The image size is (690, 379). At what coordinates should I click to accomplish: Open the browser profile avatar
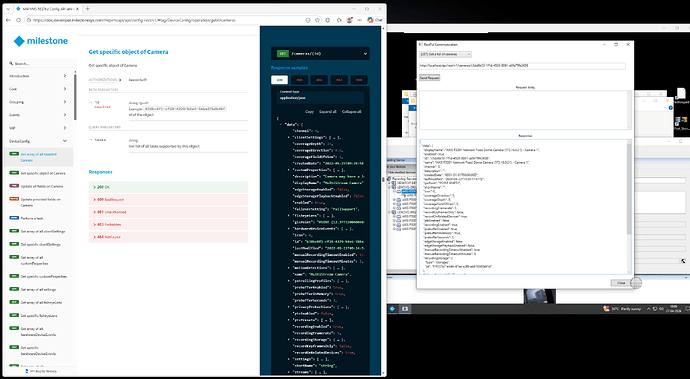[x=349, y=20]
